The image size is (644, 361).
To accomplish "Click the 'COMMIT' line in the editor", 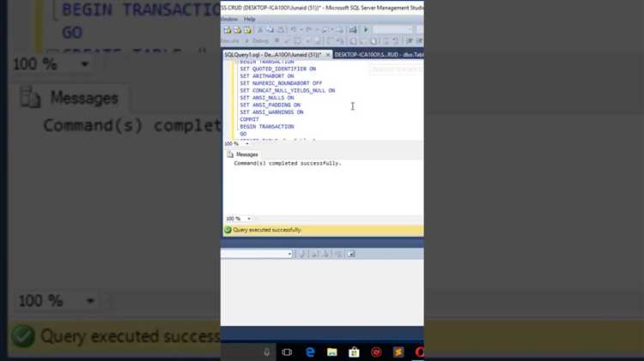I will pos(249,119).
